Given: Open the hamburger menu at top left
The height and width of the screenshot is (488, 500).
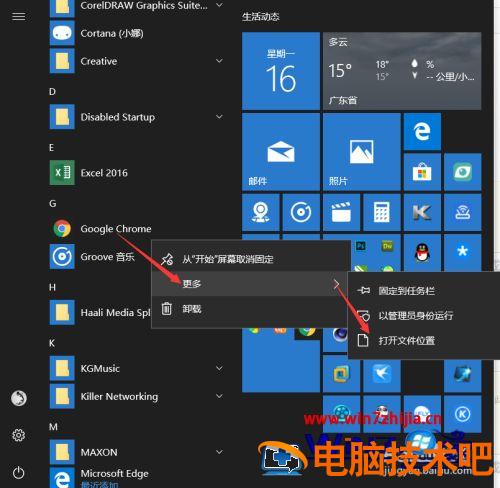Looking at the screenshot, I should 19,16.
